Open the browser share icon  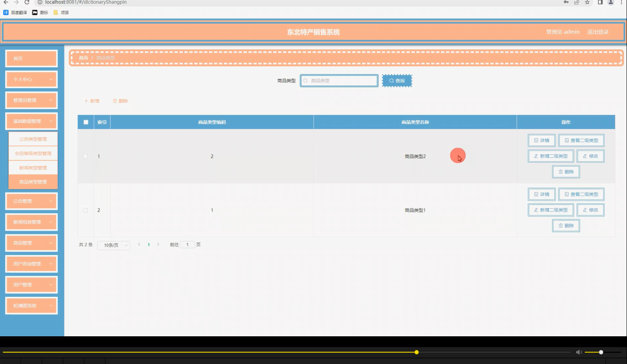[577, 2]
